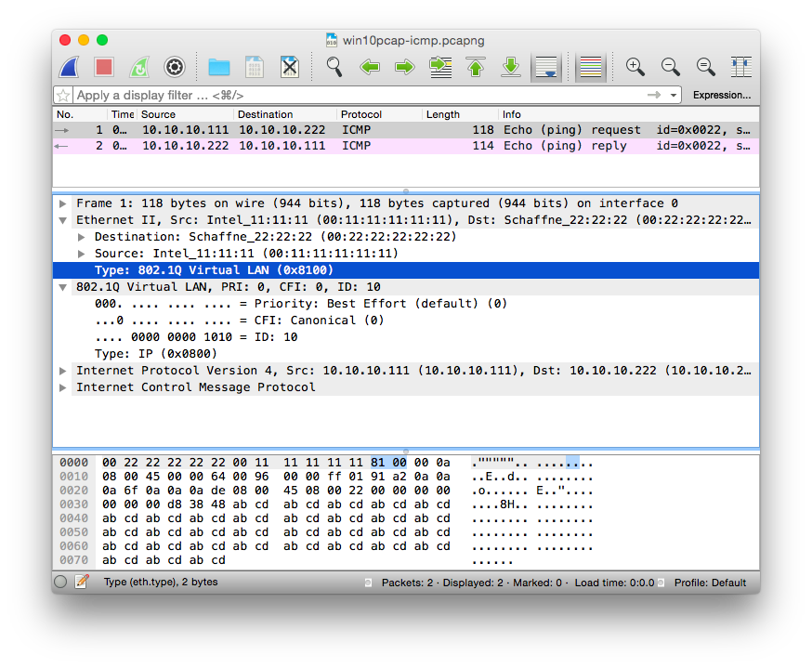Expand Source Intel_11:11:11 node
Image resolution: width=812 pixels, height=668 pixels.
click(x=82, y=254)
